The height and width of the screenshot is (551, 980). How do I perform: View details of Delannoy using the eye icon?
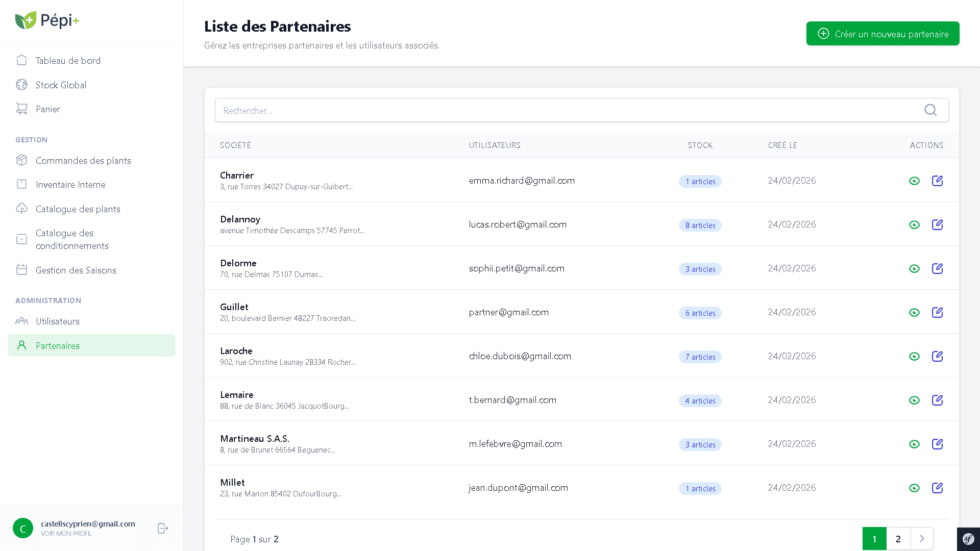pyautogui.click(x=914, y=224)
